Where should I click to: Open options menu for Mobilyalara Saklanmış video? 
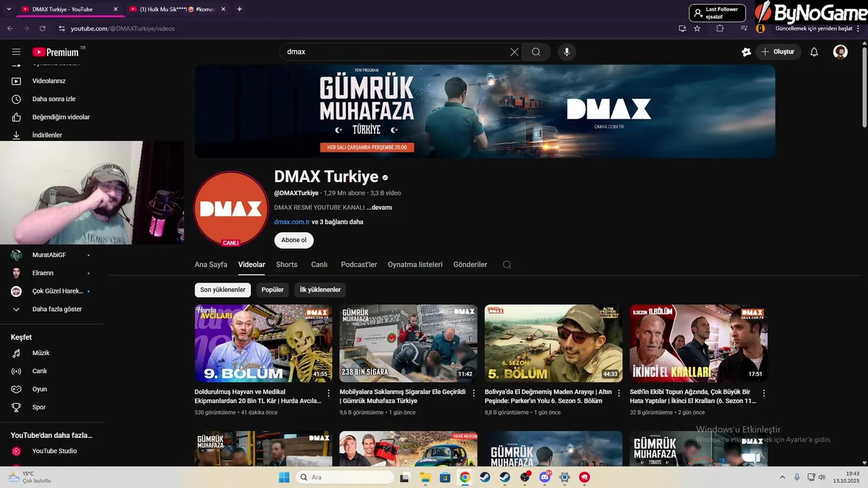pos(474,393)
